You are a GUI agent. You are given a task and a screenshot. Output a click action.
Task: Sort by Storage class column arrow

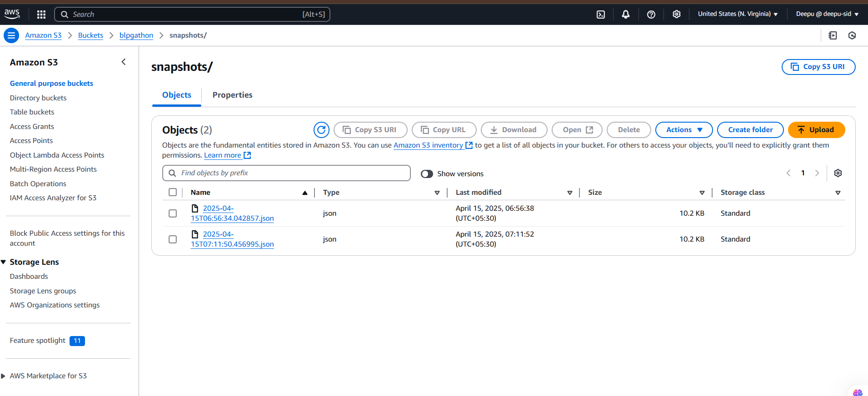coord(838,193)
